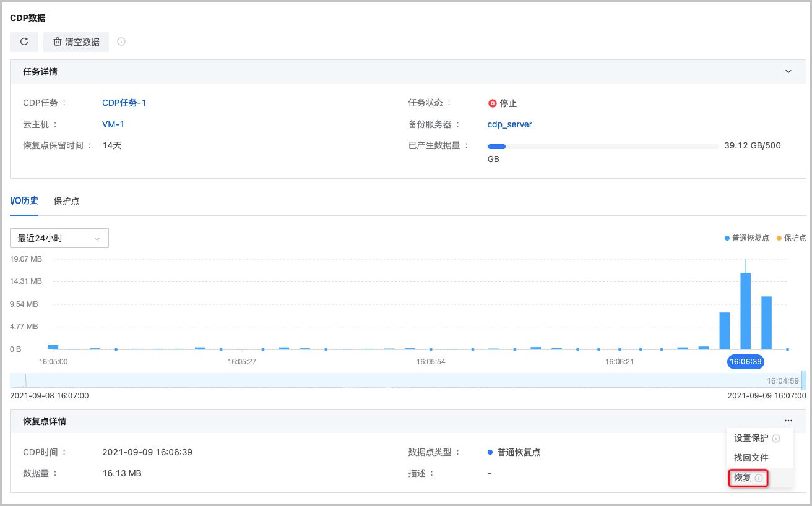This screenshot has height=506, width=812.
Task: Open the CDP任务-1 link
Action: click(124, 103)
